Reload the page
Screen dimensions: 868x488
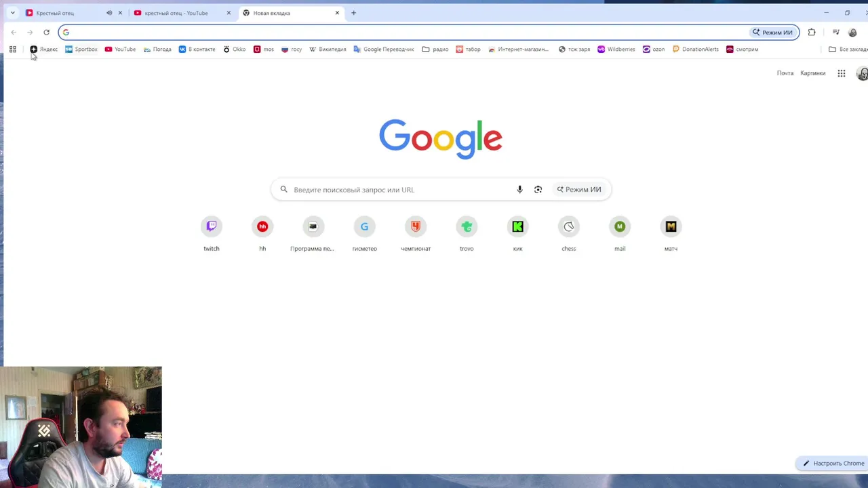tap(46, 32)
